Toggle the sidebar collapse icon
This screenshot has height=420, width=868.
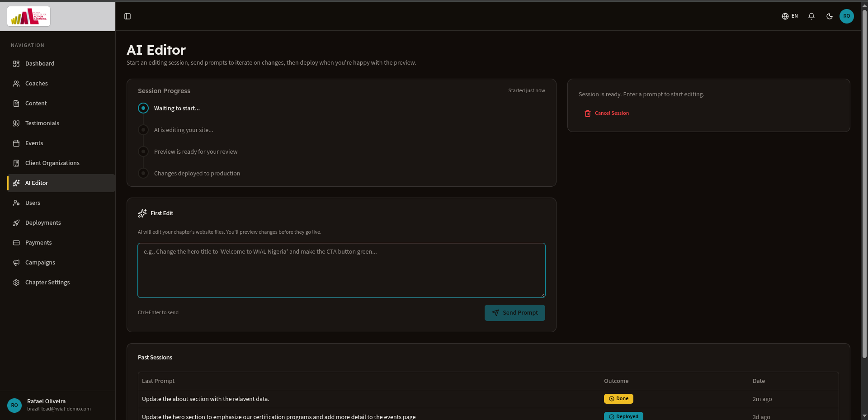(x=127, y=16)
